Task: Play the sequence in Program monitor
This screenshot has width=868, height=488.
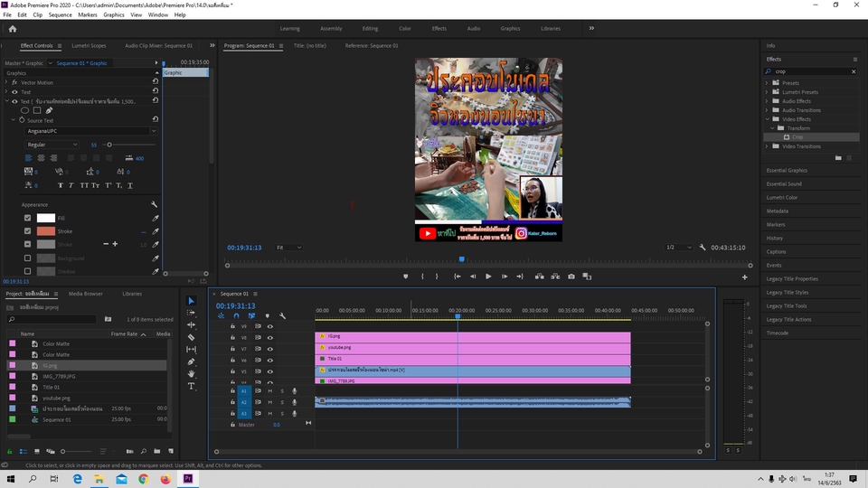Action: coord(488,277)
